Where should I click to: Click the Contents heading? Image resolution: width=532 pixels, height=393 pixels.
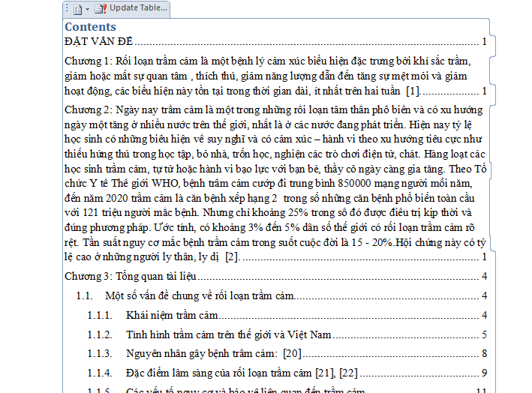(90, 27)
